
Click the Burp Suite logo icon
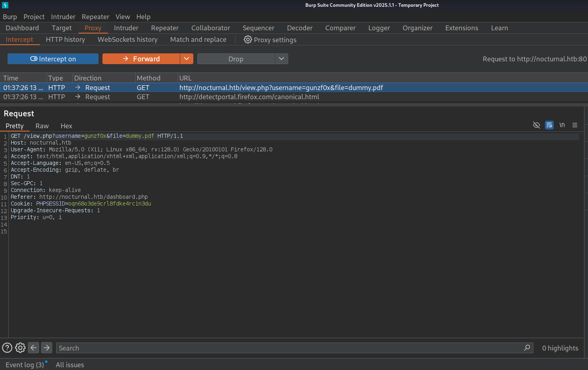pos(5,5)
